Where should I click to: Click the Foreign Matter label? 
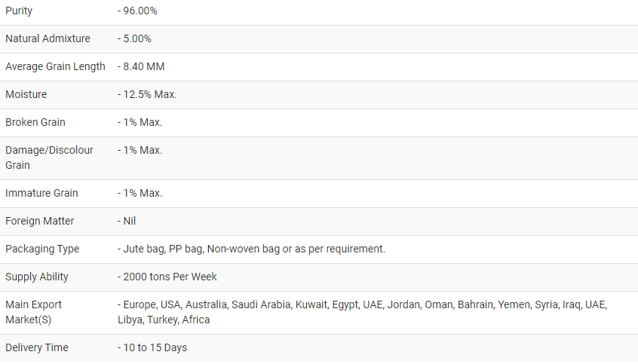click(x=39, y=221)
